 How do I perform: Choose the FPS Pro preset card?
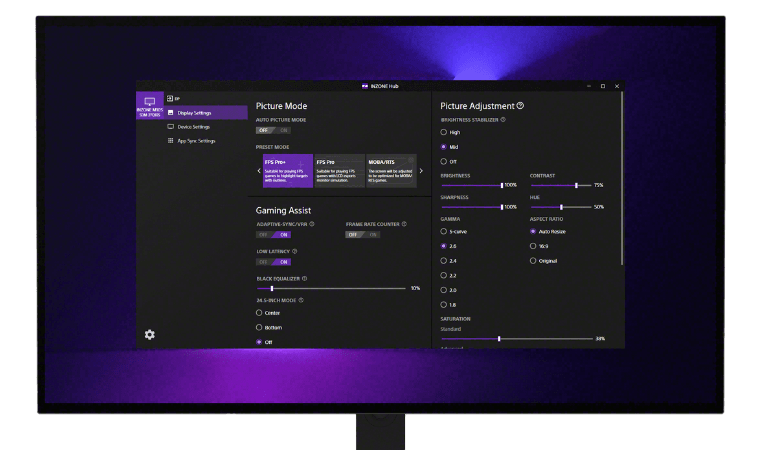338,171
